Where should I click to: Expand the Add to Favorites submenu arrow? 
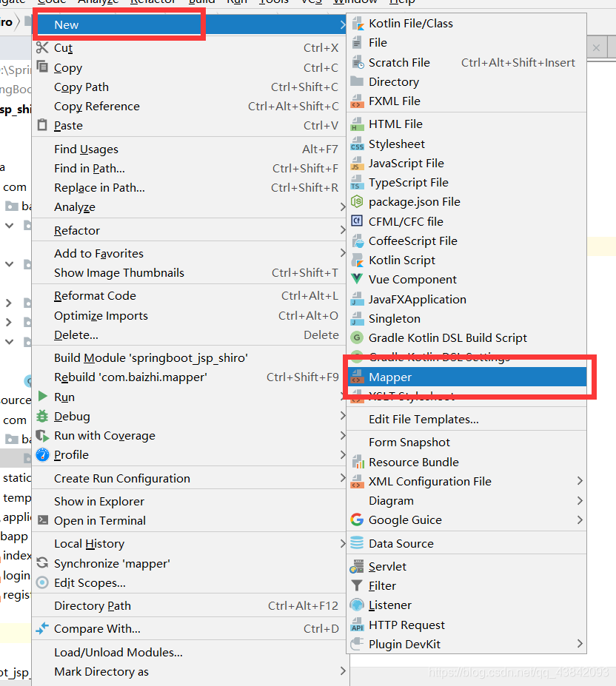click(x=342, y=253)
